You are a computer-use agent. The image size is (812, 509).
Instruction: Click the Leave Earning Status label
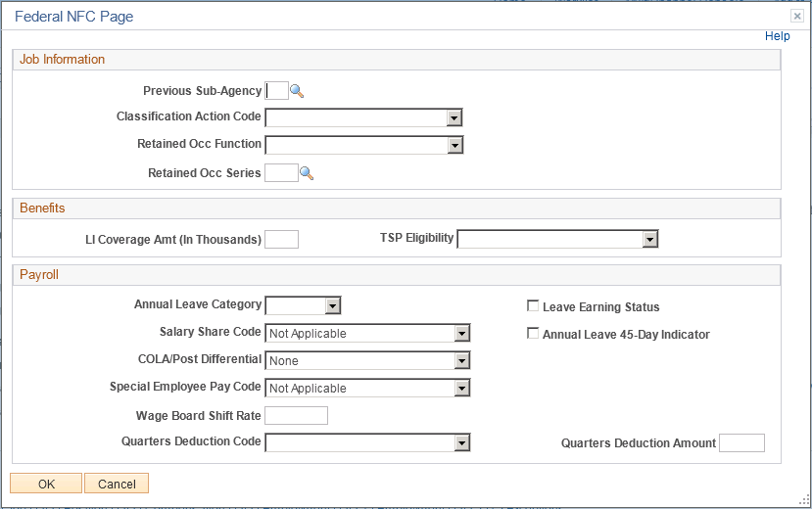(x=601, y=307)
